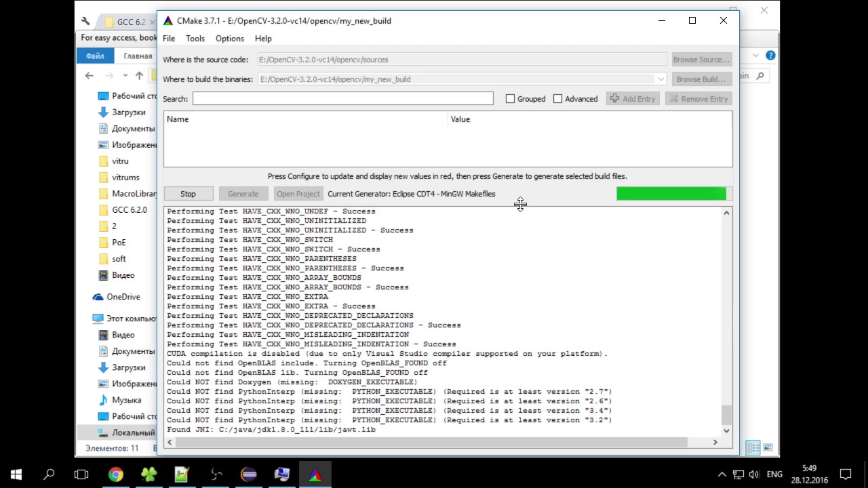Click the output log scroll-up arrow
This screenshot has height=488, width=868.
coord(726,213)
